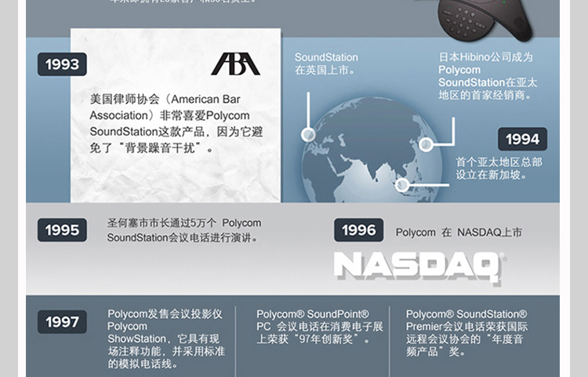Click the 1997 year badge

click(x=62, y=321)
